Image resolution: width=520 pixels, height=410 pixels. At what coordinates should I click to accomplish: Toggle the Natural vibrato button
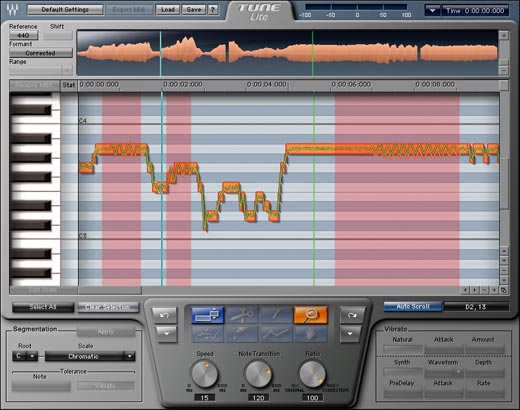coord(403,349)
